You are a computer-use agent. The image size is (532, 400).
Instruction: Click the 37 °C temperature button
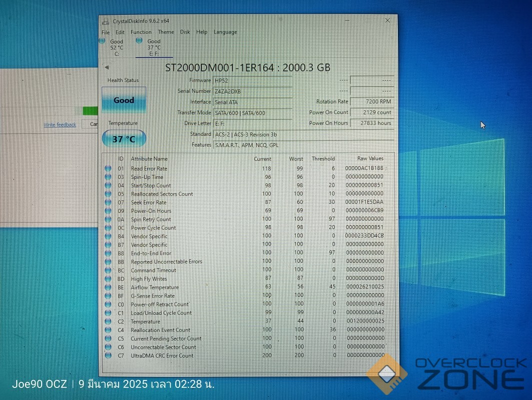pyautogui.click(x=124, y=139)
